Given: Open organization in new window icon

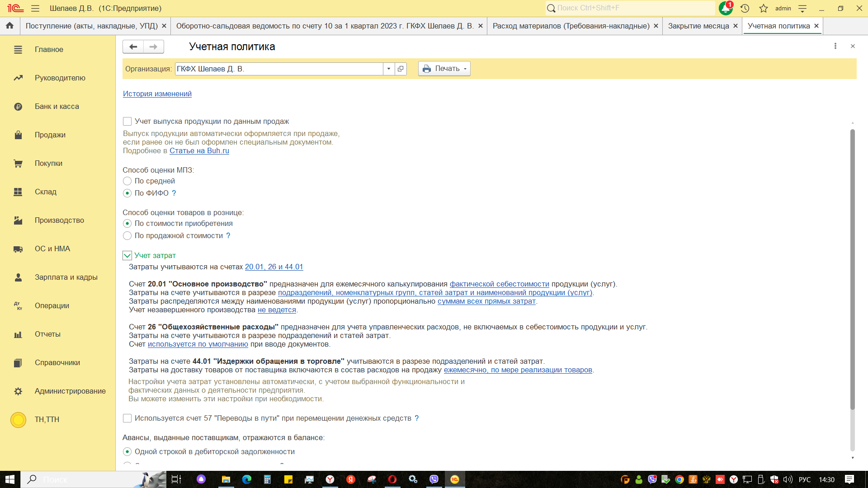Looking at the screenshot, I should coord(401,69).
